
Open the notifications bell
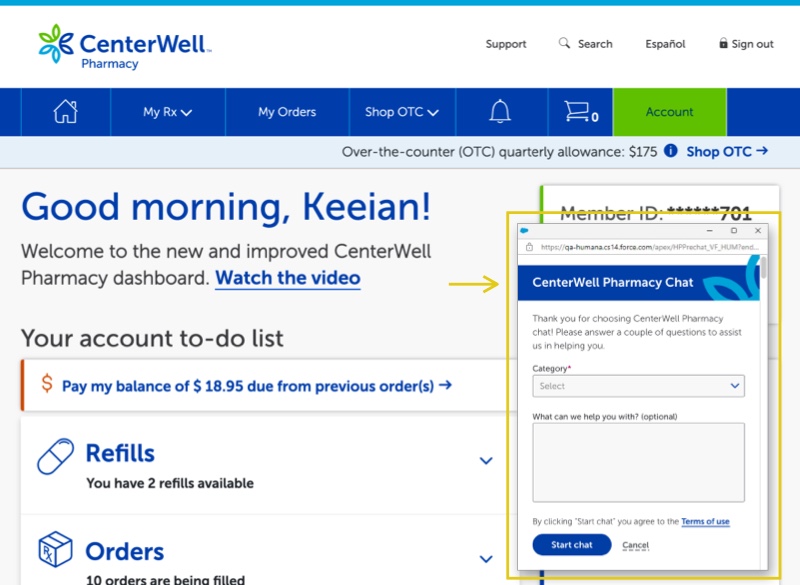(x=500, y=111)
